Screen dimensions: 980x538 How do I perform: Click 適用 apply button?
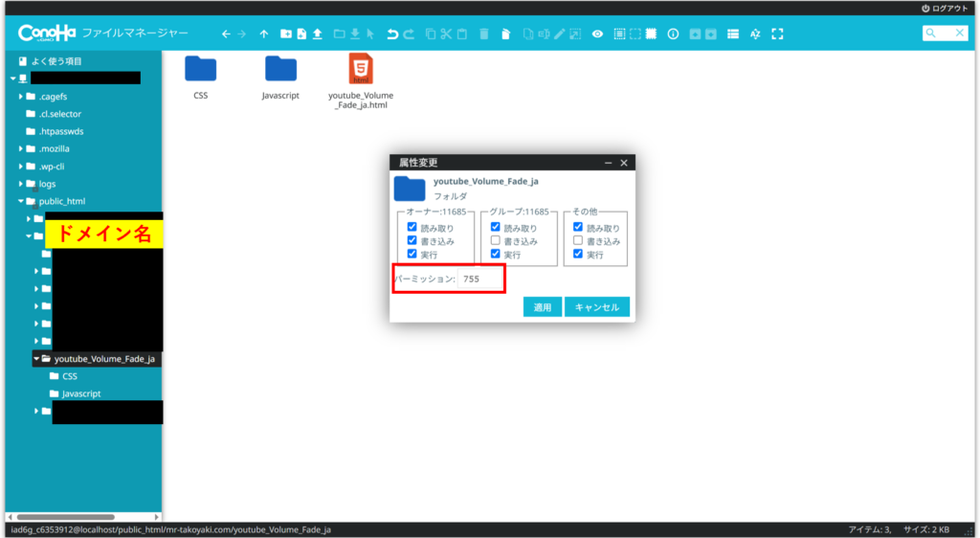point(543,306)
